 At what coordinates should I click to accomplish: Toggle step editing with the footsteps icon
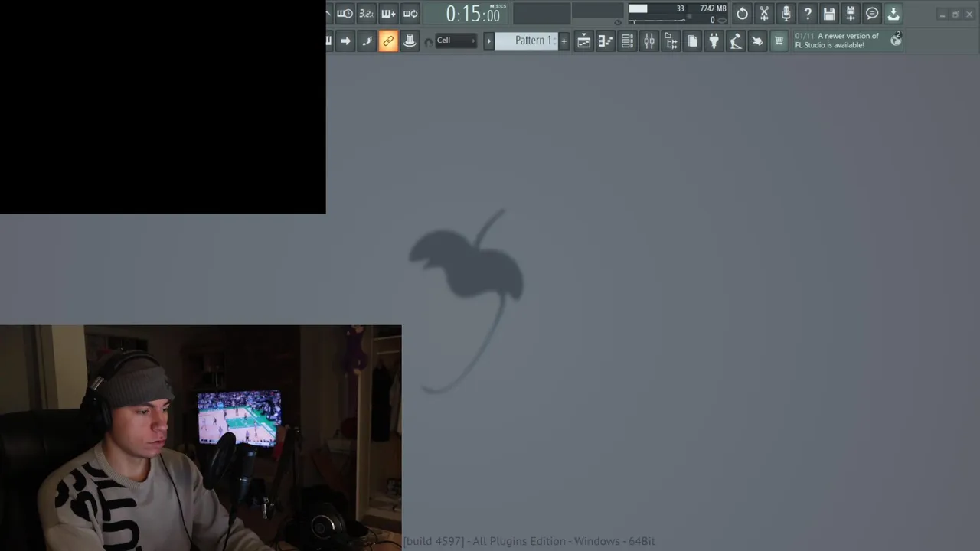click(367, 41)
